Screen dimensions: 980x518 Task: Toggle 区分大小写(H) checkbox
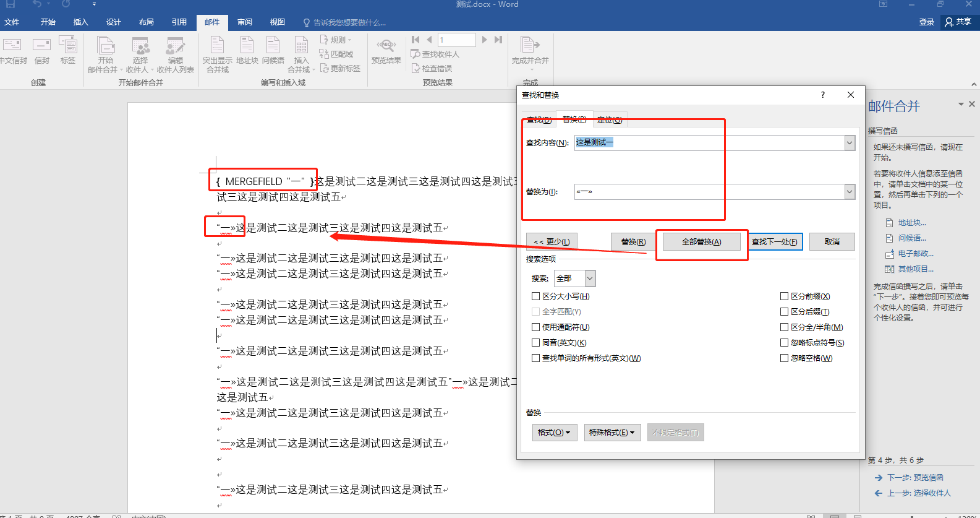536,296
